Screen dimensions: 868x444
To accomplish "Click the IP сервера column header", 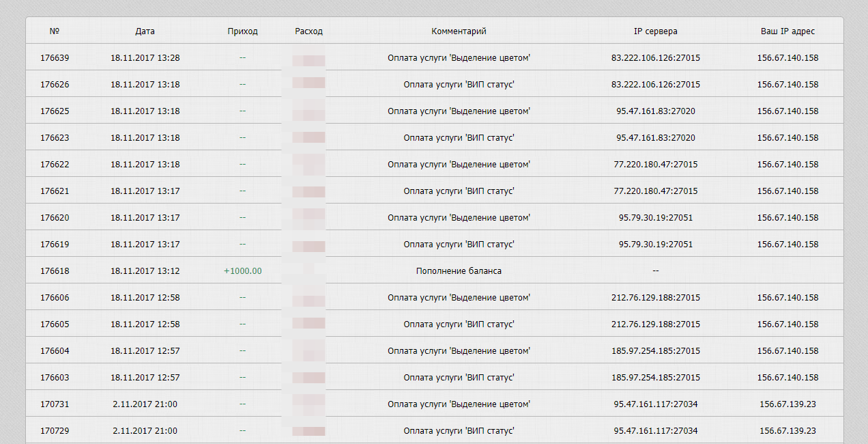I will (x=655, y=31).
